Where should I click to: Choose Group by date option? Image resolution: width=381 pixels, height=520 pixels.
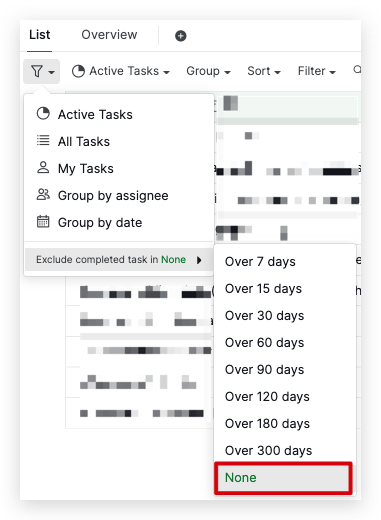tap(119, 222)
